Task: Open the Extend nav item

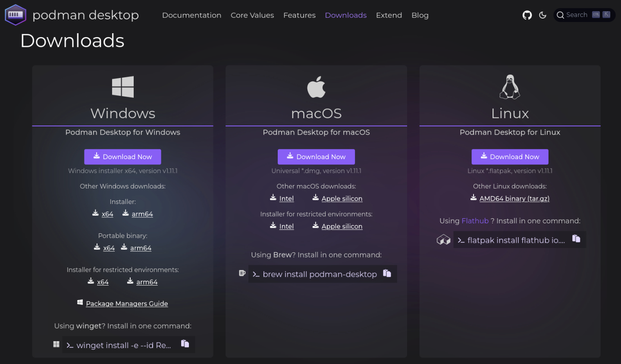Action: (389, 15)
